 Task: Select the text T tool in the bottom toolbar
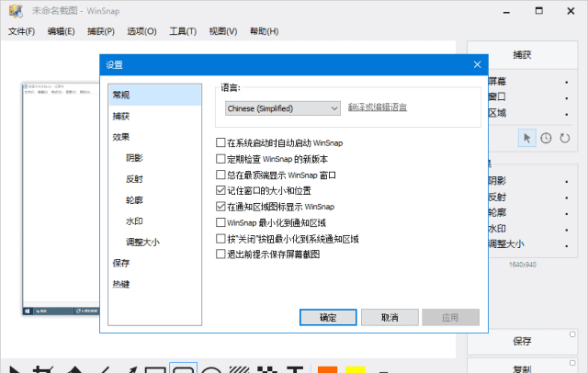[x=295, y=370]
